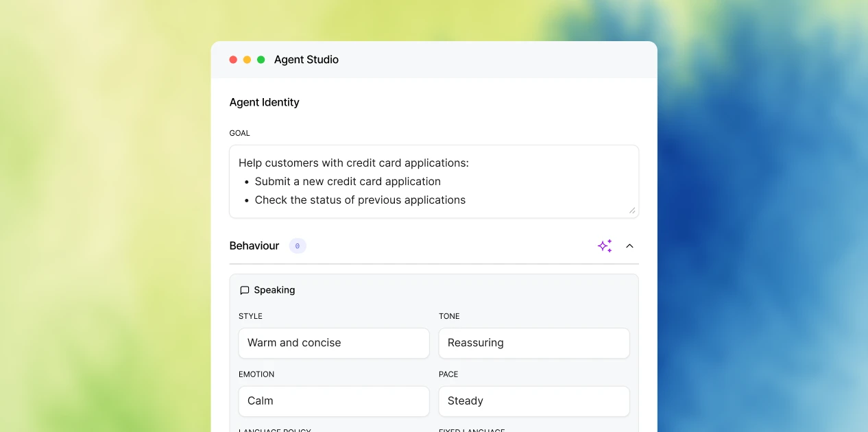Image resolution: width=868 pixels, height=432 pixels.
Task: Maximize window using the green dot
Action: click(x=261, y=60)
